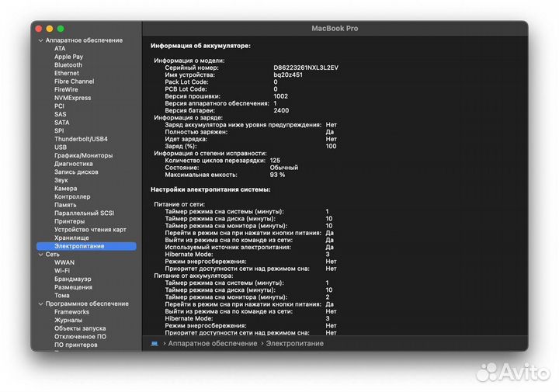Open the USB entry
This screenshot has width=559, height=392.
(61, 147)
